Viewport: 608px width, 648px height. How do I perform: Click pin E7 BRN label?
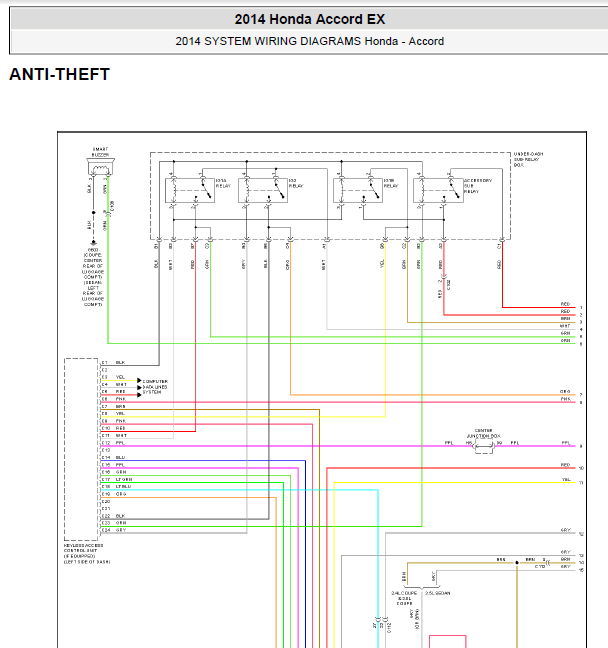point(113,406)
